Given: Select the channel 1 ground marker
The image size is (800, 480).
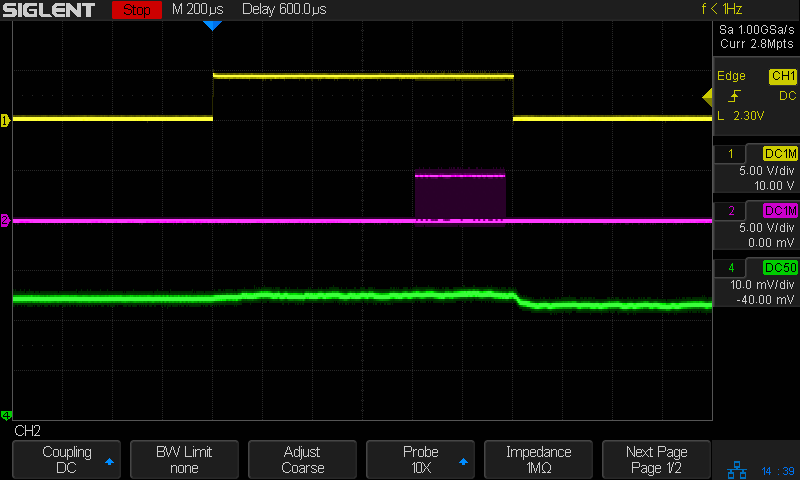Looking at the screenshot, I should point(5,120).
